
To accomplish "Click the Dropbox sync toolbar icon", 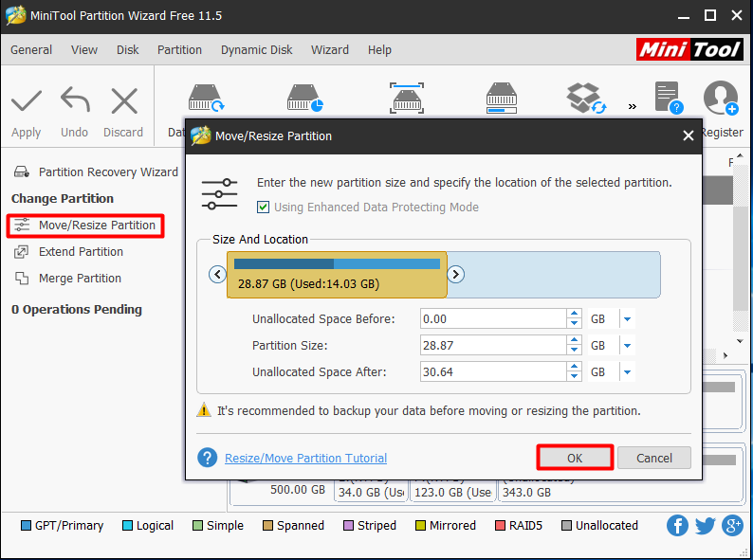I will (586, 98).
